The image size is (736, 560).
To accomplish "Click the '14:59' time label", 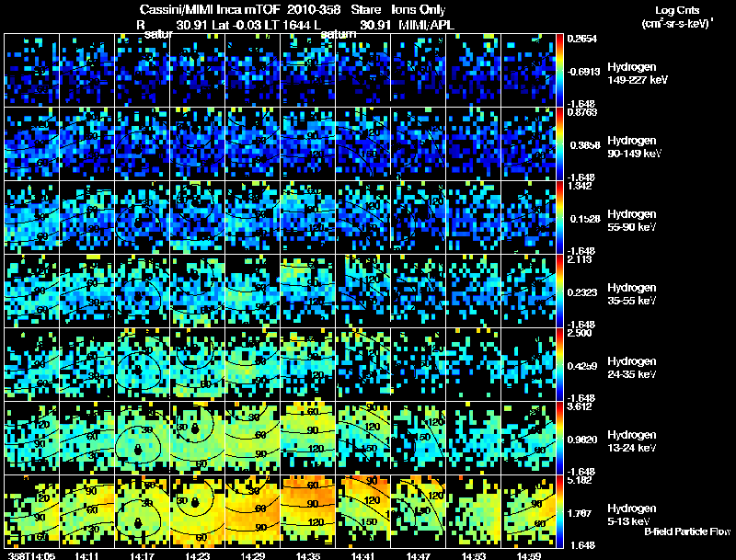I will pos(529,555).
